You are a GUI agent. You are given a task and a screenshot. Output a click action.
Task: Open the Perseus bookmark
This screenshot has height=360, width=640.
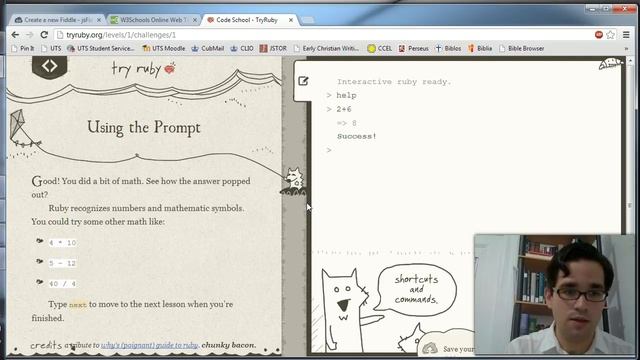413,48
